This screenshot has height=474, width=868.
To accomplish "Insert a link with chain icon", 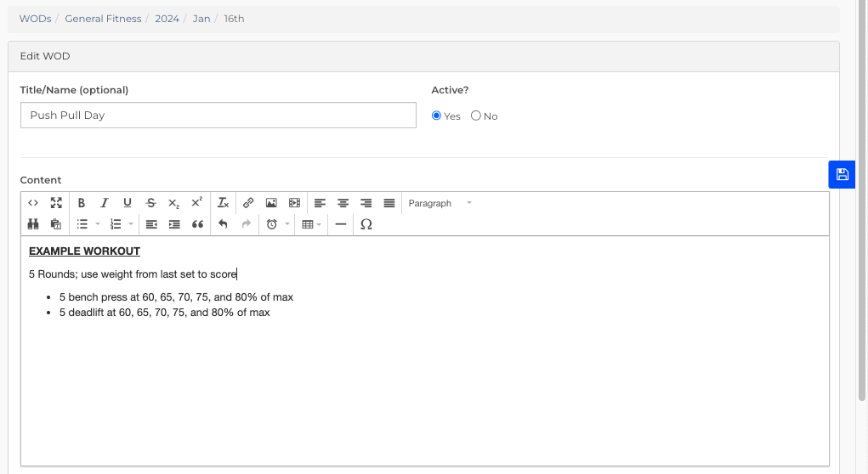I will point(248,203).
